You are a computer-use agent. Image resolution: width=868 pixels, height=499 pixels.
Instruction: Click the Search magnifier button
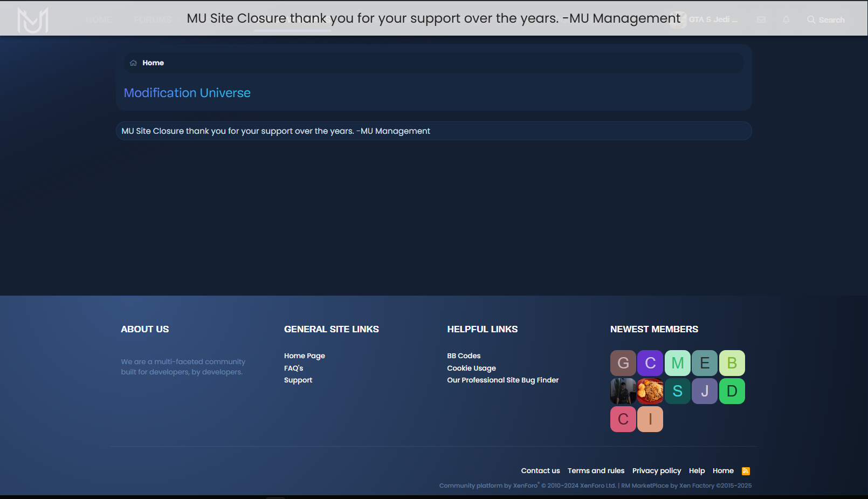825,20
